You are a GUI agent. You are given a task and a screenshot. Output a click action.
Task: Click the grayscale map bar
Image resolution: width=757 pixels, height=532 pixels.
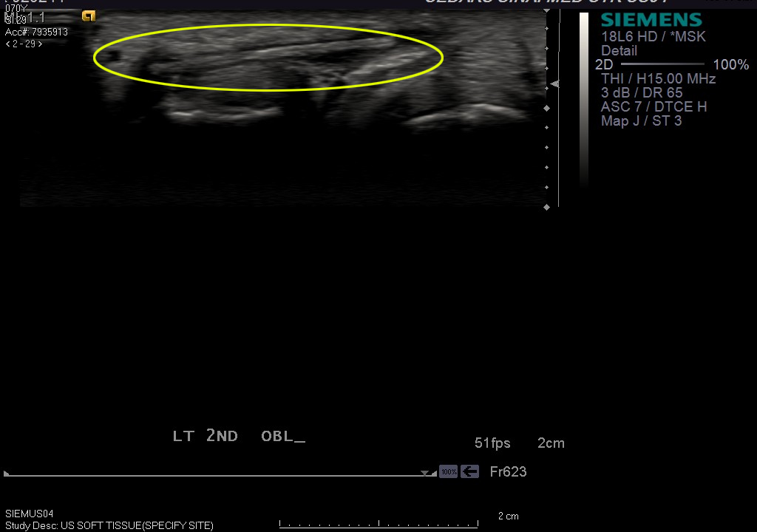pyautogui.click(x=584, y=99)
